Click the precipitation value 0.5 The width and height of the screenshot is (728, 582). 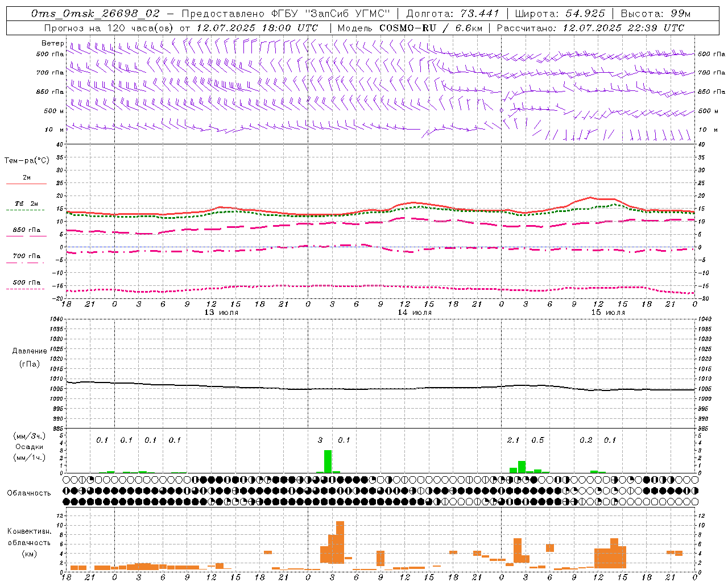coord(537,440)
